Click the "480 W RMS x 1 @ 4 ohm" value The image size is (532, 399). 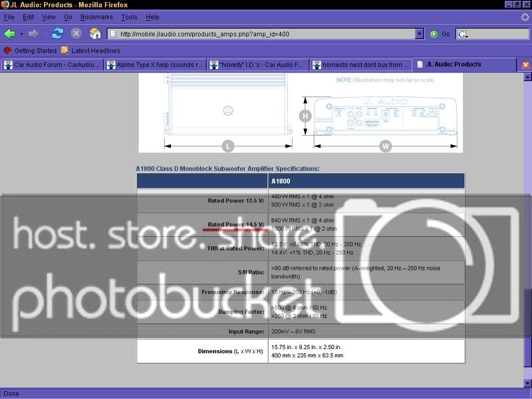tap(303, 196)
